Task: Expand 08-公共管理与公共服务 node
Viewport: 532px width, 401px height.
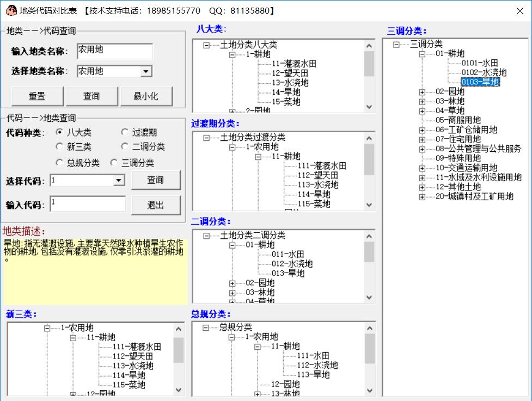Action: pyautogui.click(x=422, y=149)
